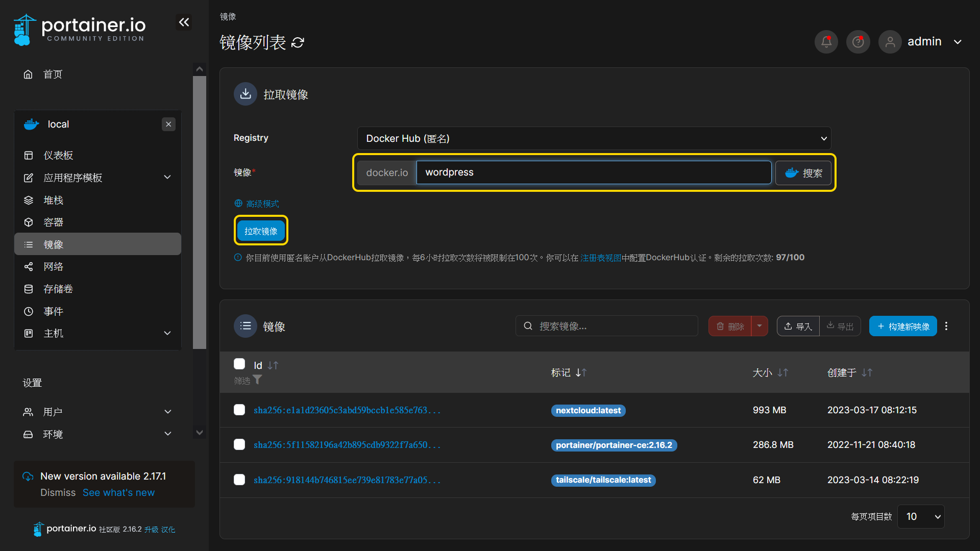Click the pull image download icon
The width and height of the screenshot is (980, 551).
(246, 94)
